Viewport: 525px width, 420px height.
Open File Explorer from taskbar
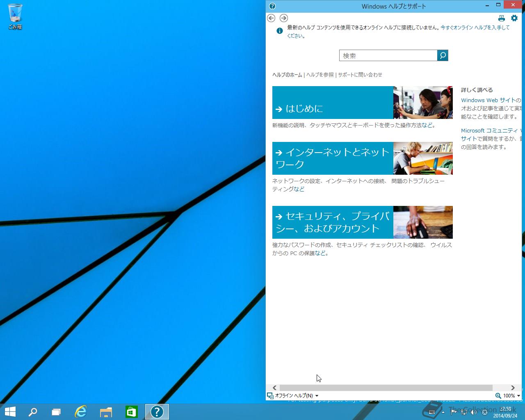106,412
